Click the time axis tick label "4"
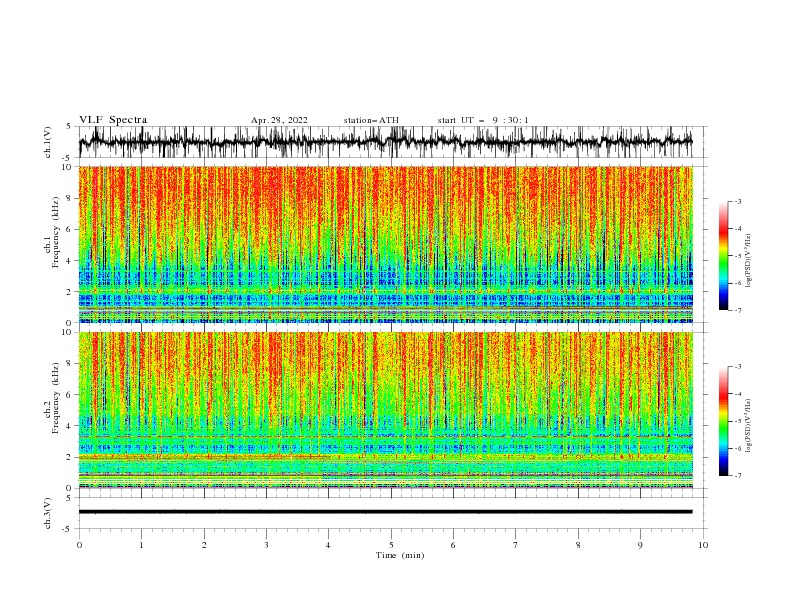Screen dimensions: 792x612 pyautogui.click(x=328, y=545)
